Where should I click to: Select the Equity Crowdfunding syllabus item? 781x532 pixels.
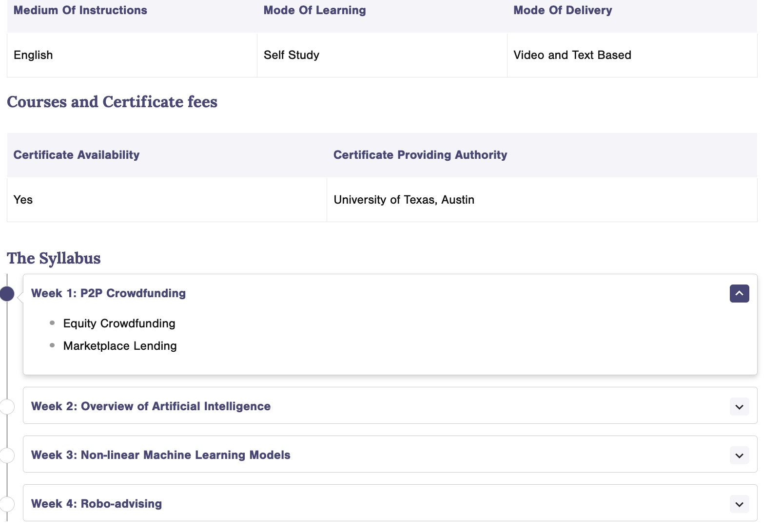(119, 323)
